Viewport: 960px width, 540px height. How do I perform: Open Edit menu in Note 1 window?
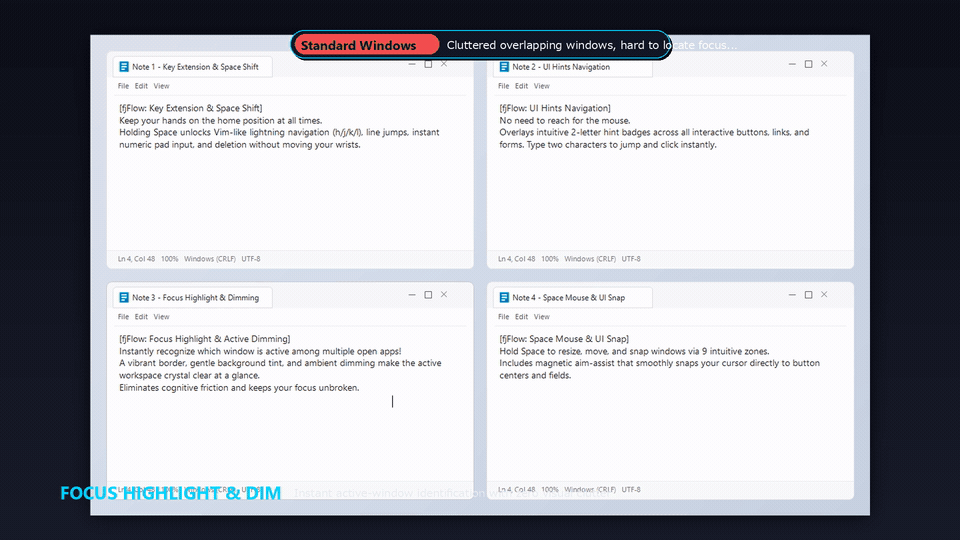(141, 86)
